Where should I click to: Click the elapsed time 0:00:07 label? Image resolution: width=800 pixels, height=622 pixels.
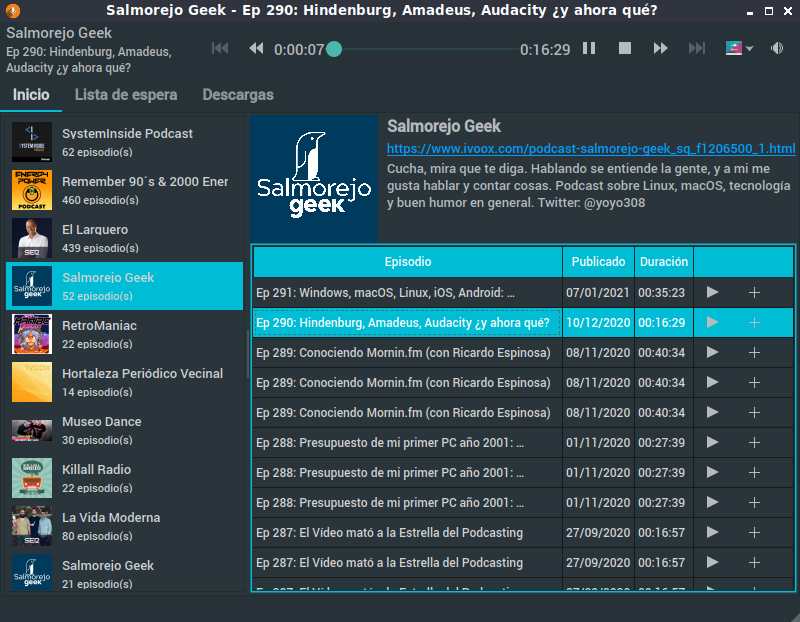[299, 49]
